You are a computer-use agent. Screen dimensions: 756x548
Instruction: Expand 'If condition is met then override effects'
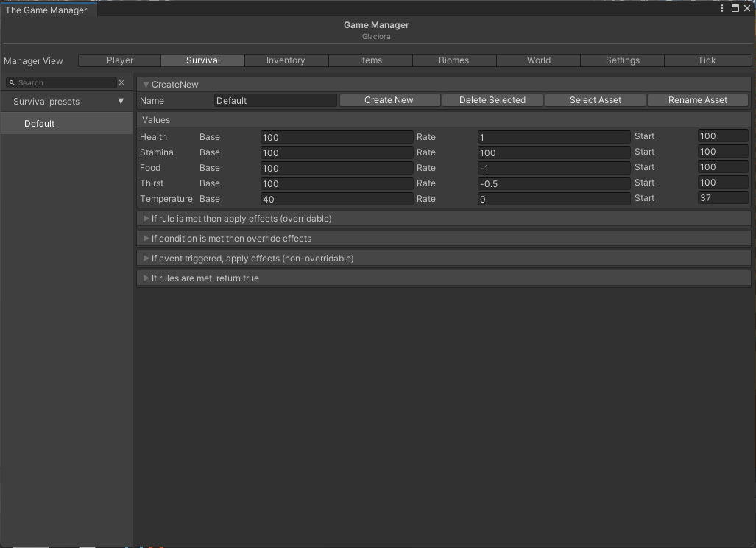click(146, 239)
